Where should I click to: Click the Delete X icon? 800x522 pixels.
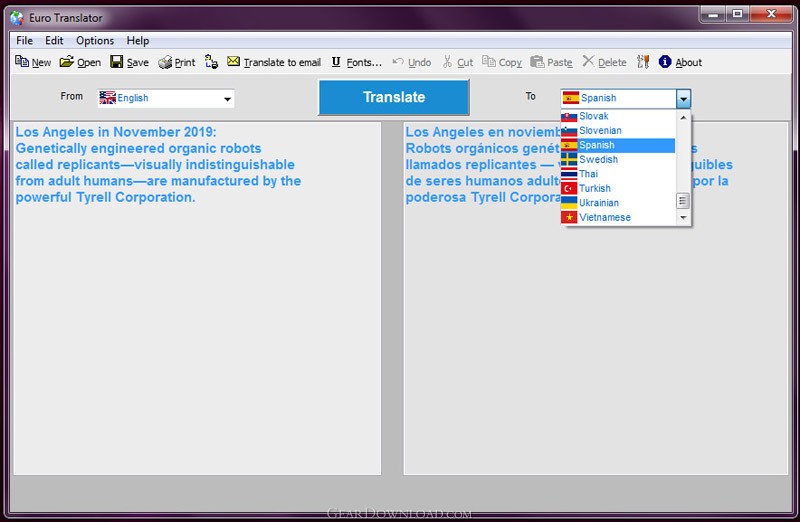click(x=588, y=61)
